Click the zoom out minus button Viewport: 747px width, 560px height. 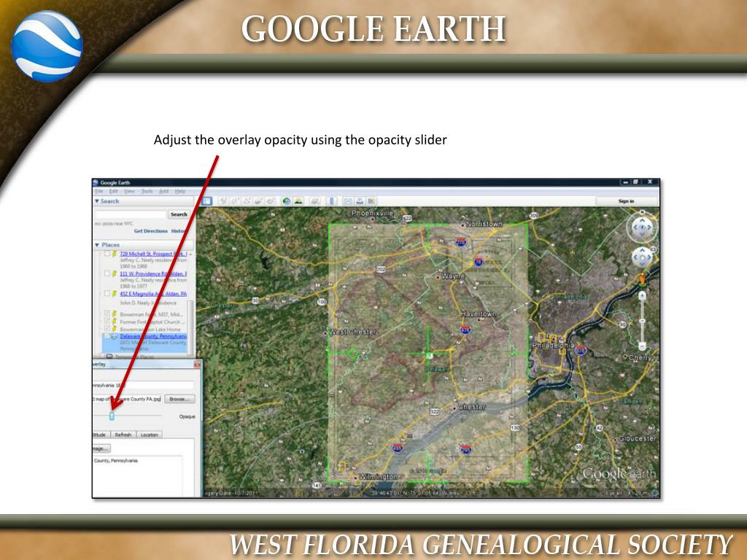click(x=642, y=346)
